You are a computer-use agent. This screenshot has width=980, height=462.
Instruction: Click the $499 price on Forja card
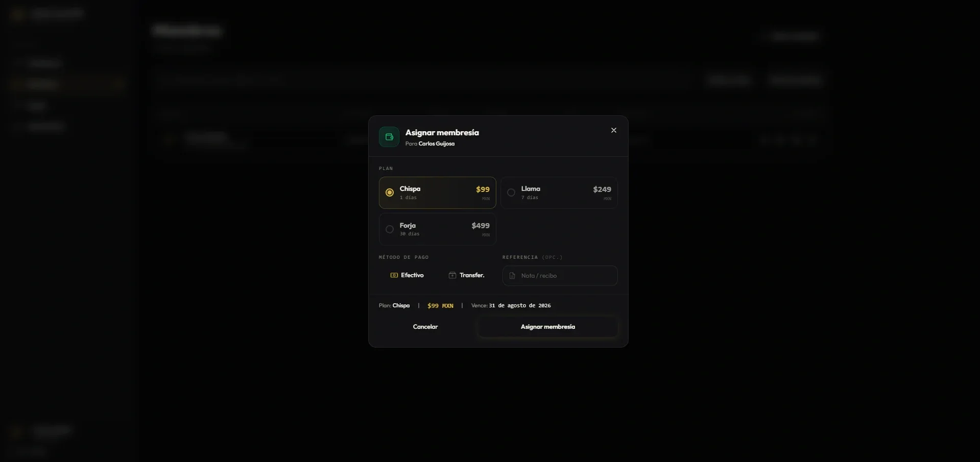click(481, 226)
